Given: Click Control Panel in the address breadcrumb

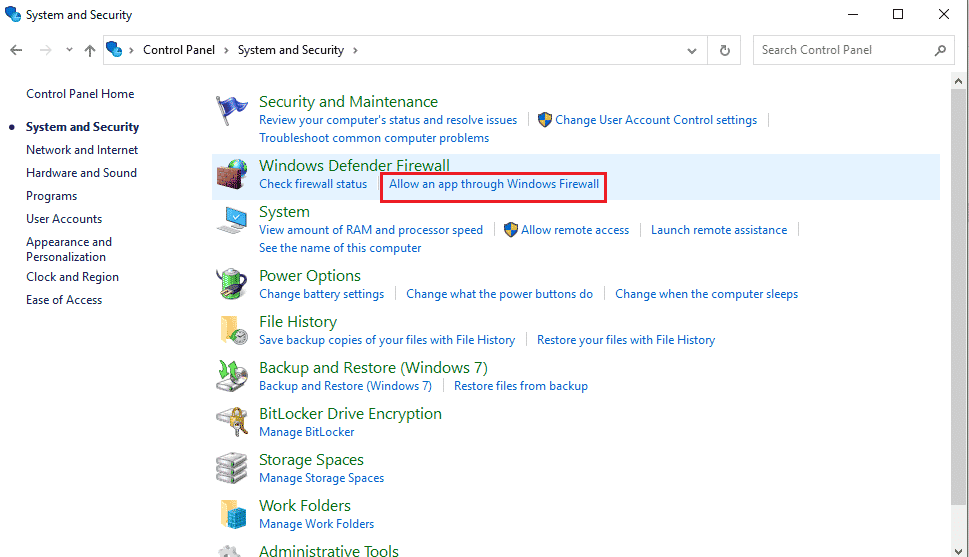Looking at the screenshot, I should pyautogui.click(x=179, y=50).
